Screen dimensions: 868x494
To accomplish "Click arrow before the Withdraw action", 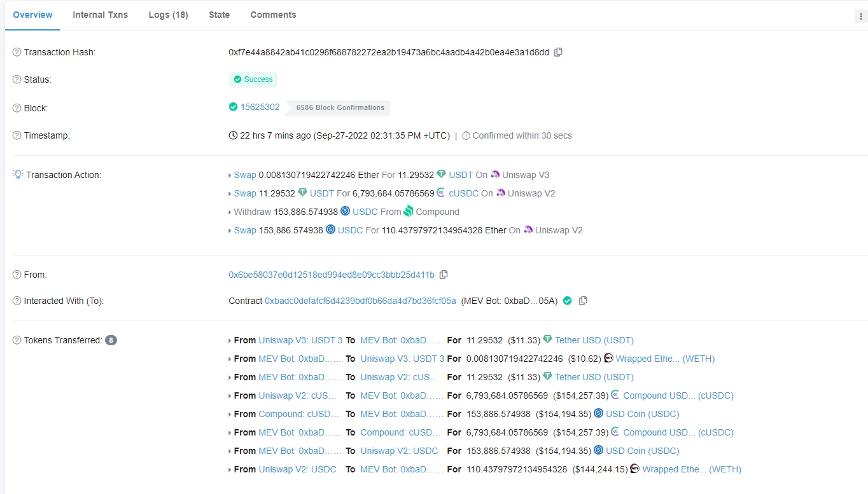I will tap(230, 212).
